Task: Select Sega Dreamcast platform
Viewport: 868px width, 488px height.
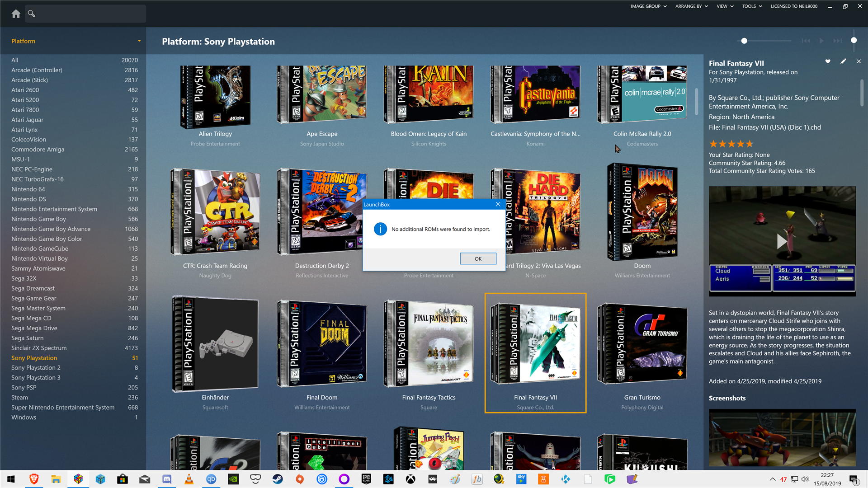Action: click(75, 288)
